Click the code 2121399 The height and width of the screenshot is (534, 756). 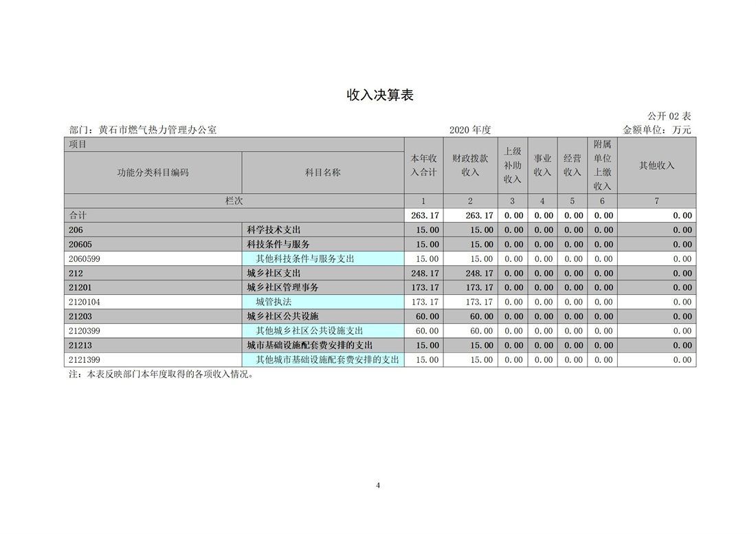[85, 360]
